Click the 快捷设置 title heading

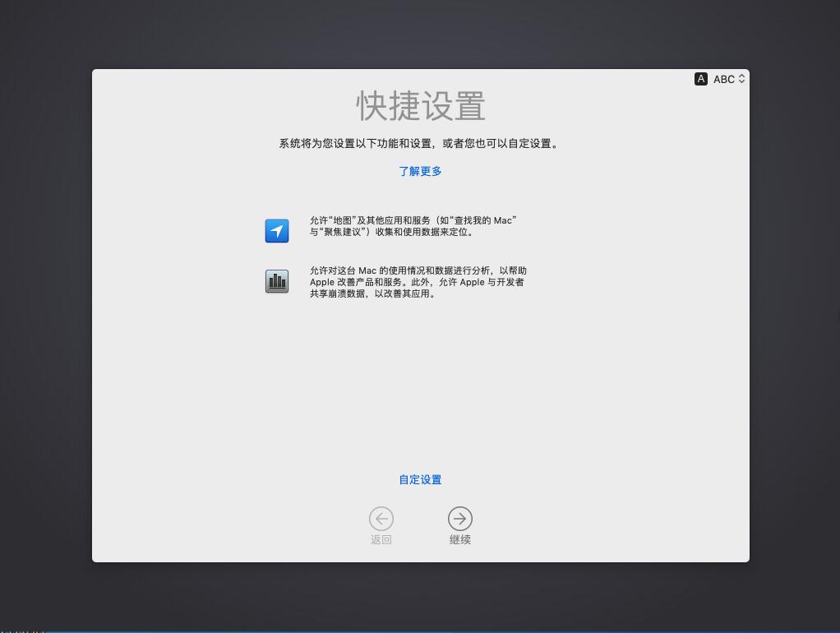[420, 106]
